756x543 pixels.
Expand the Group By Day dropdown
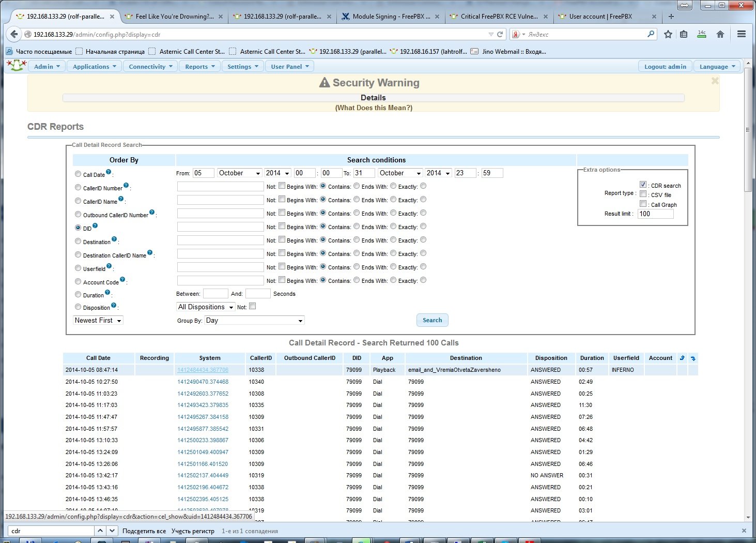254,321
